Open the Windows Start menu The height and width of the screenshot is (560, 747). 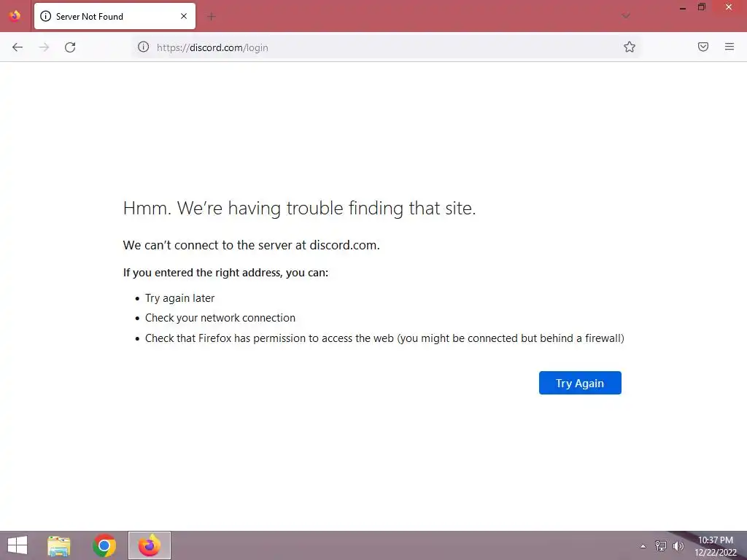point(18,545)
